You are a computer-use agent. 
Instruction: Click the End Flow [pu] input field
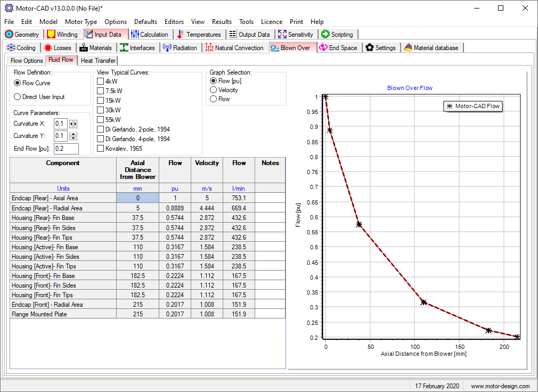coord(66,149)
